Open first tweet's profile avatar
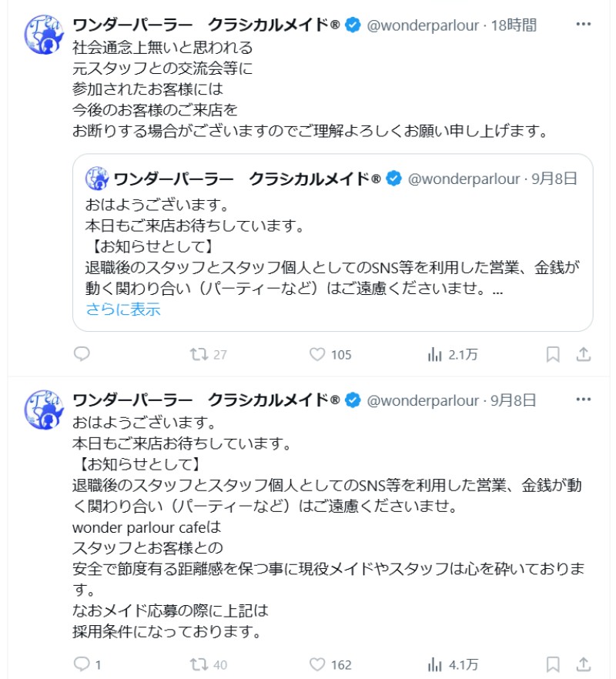Viewport: 616px width, 679px height. 44,35
